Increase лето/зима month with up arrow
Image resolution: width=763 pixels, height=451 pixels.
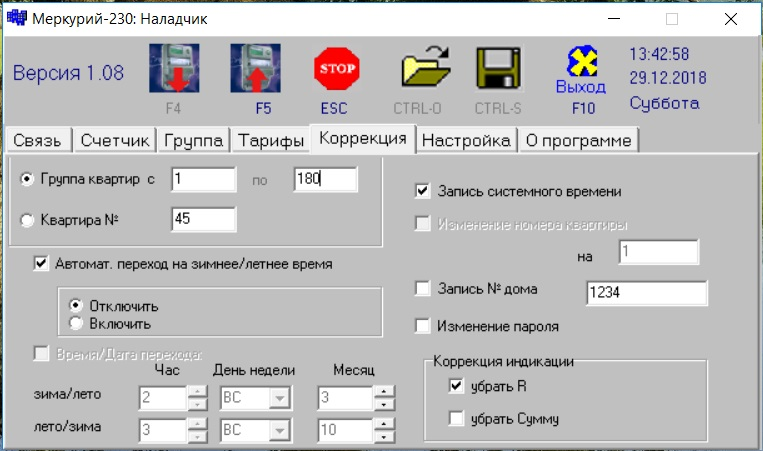tap(384, 424)
